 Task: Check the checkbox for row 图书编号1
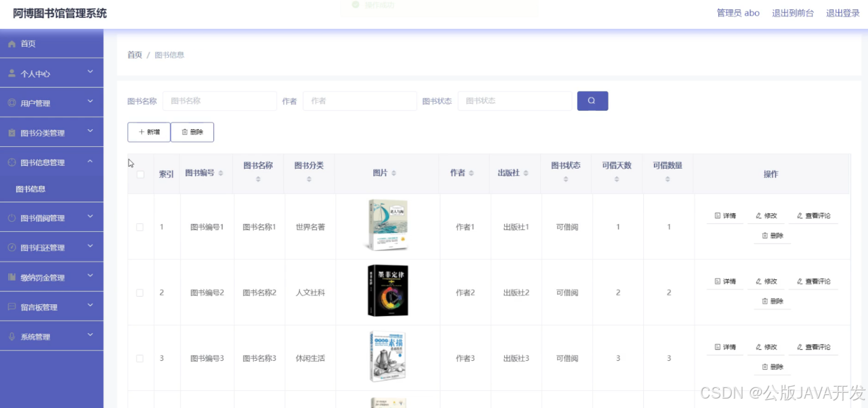(x=140, y=227)
